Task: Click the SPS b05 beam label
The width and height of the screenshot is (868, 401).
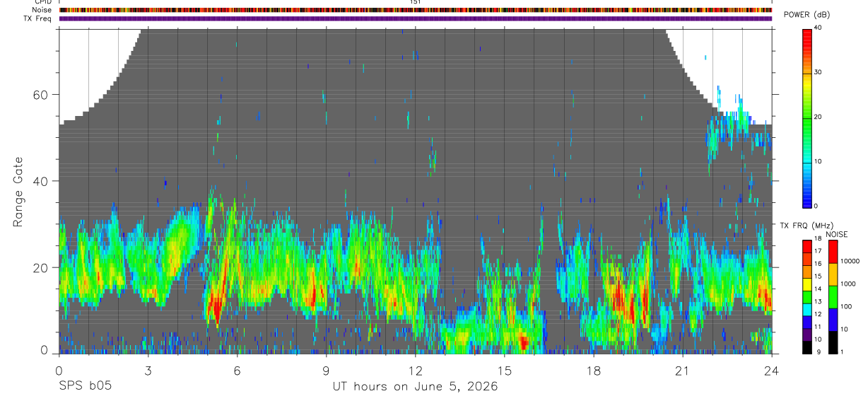Action: click(x=85, y=386)
